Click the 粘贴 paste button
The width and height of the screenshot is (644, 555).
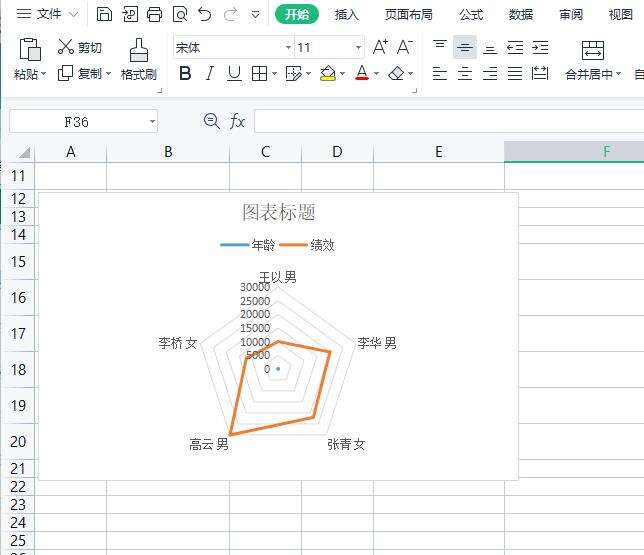pos(30,50)
